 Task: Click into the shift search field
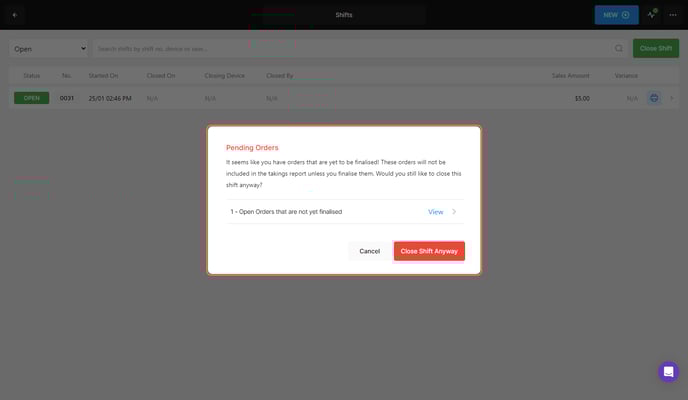click(x=350, y=48)
